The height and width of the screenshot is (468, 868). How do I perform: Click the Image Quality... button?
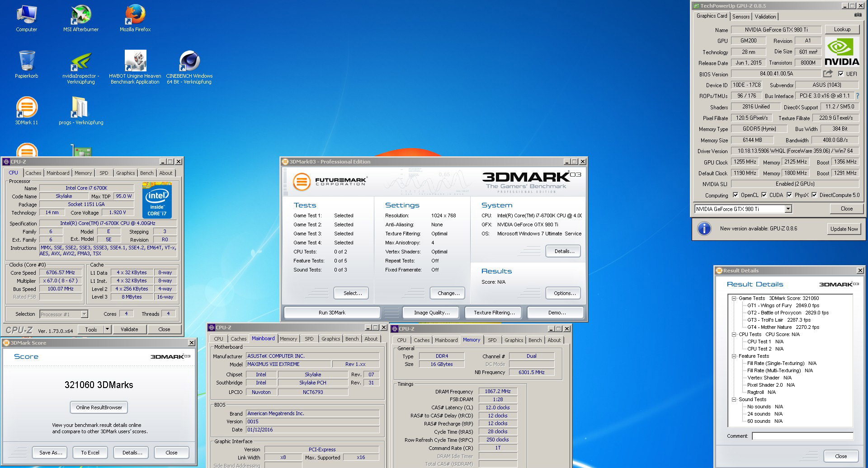(x=431, y=313)
